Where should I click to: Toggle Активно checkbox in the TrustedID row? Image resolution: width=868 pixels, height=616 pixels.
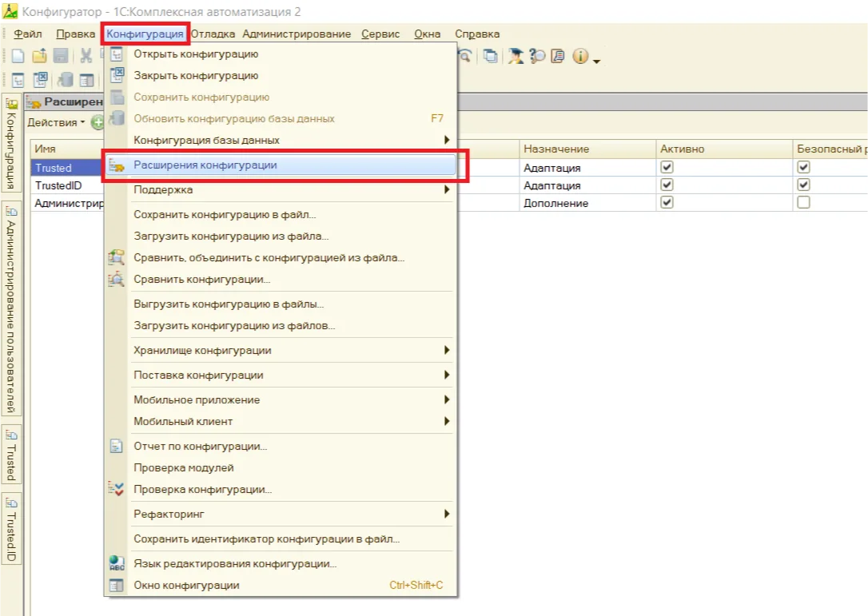[x=667, y=185]
